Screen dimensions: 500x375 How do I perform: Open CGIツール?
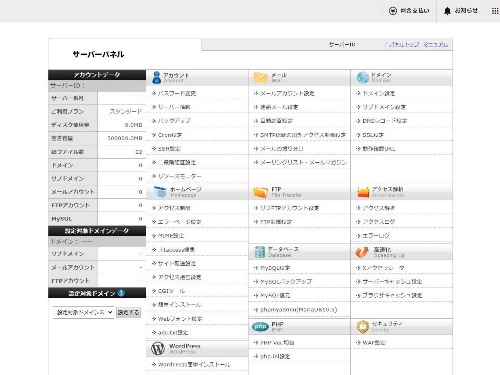point(171,291)
